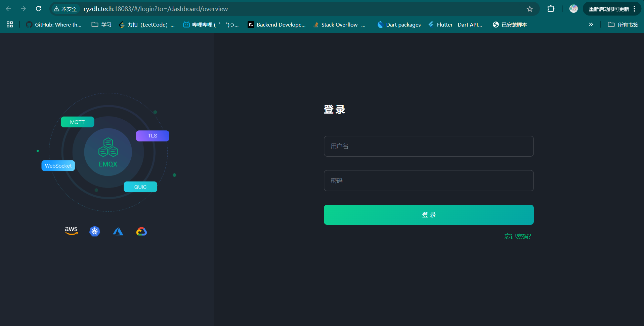Click the EMQX hexagon logo

point(108,148)
